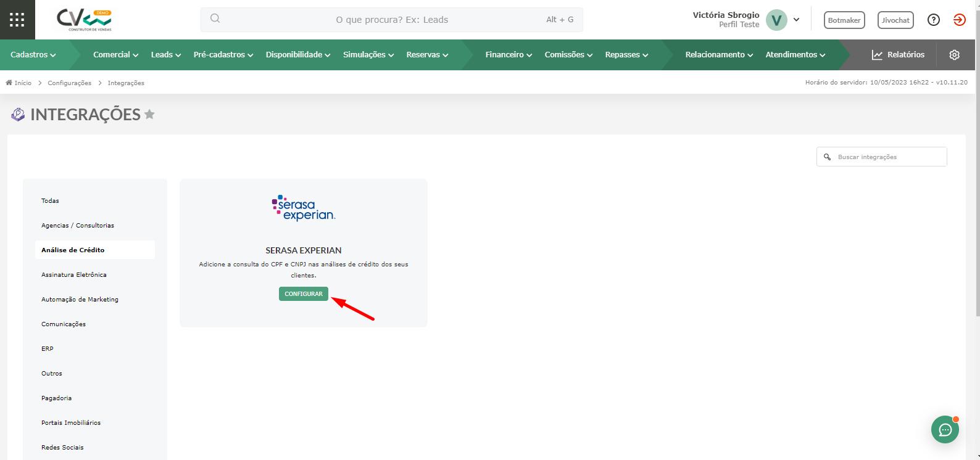Select the Redes Sociais category
The width and height of the screenshot is (980, 460).
tap(95, 447)
